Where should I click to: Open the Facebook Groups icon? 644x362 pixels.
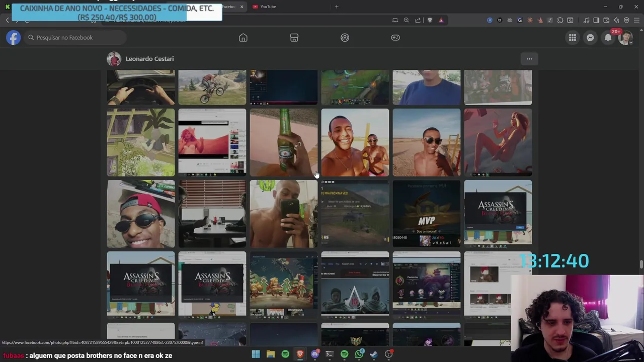[x=345, y=38]
